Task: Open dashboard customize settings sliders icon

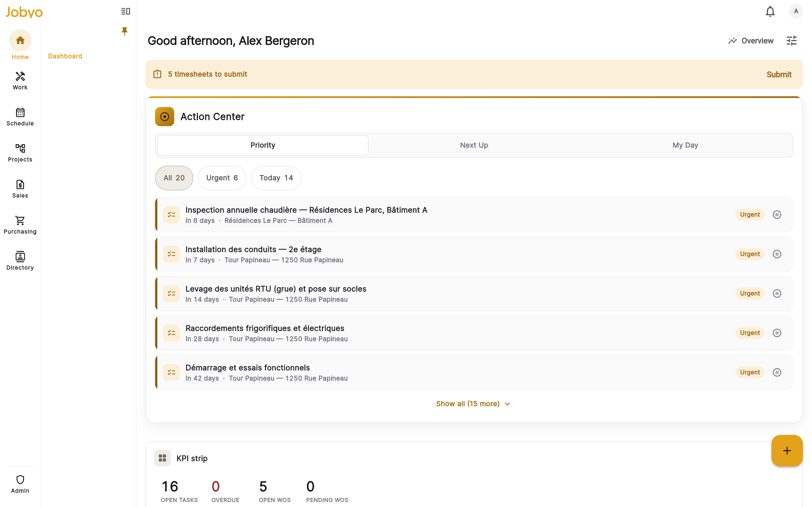Action: 791,41
